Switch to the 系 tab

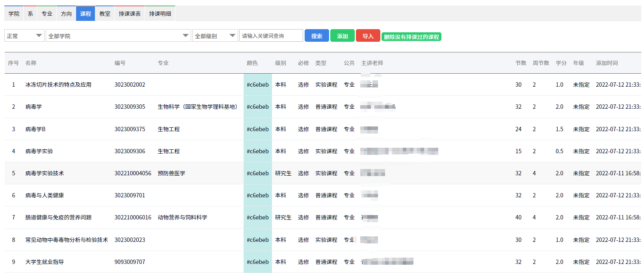point(30,13)
